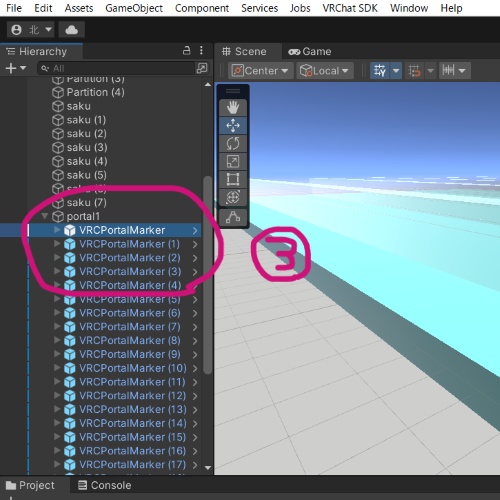Click VRCPortalMarker (14) prefab cube icon
Viewport: 500px width, 500px height.
(x=69, y=424)
